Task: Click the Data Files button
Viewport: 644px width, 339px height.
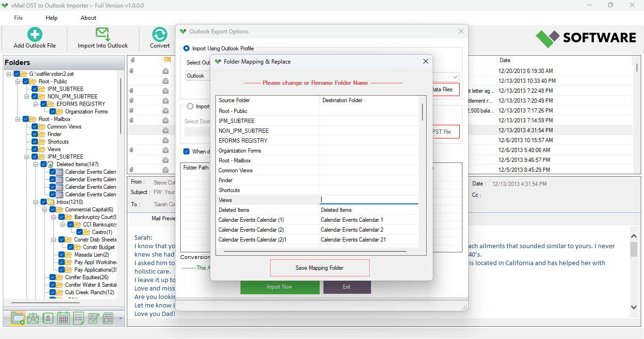Action: 445,89
